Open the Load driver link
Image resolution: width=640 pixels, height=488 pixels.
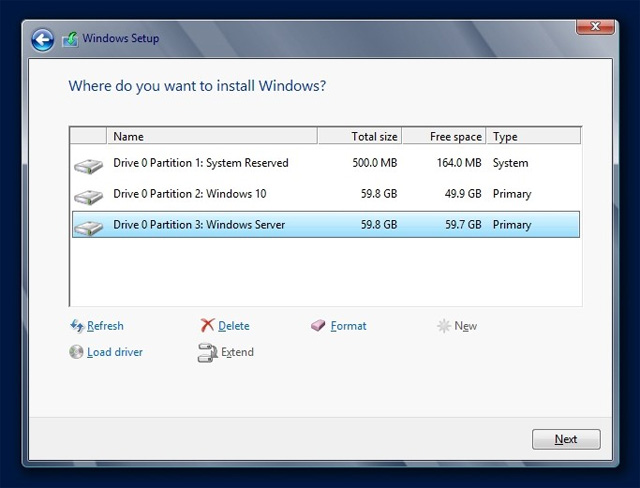coord(114,352)
